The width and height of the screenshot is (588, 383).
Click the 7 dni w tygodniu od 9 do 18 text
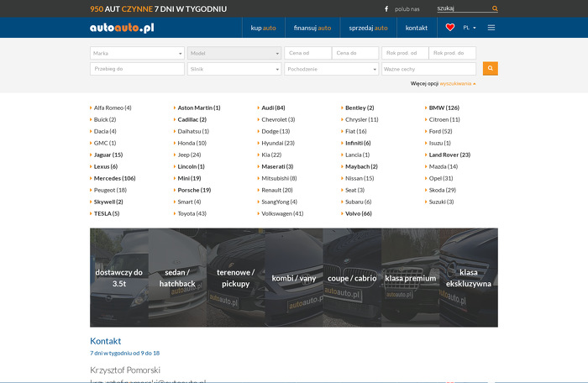[124, 353]
